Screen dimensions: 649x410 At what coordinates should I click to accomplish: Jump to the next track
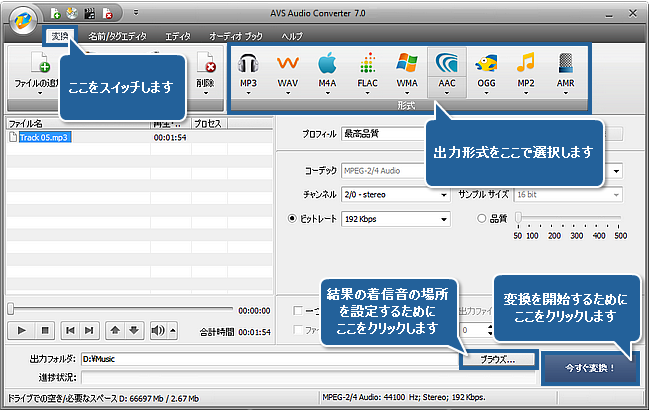pos(89,330)
